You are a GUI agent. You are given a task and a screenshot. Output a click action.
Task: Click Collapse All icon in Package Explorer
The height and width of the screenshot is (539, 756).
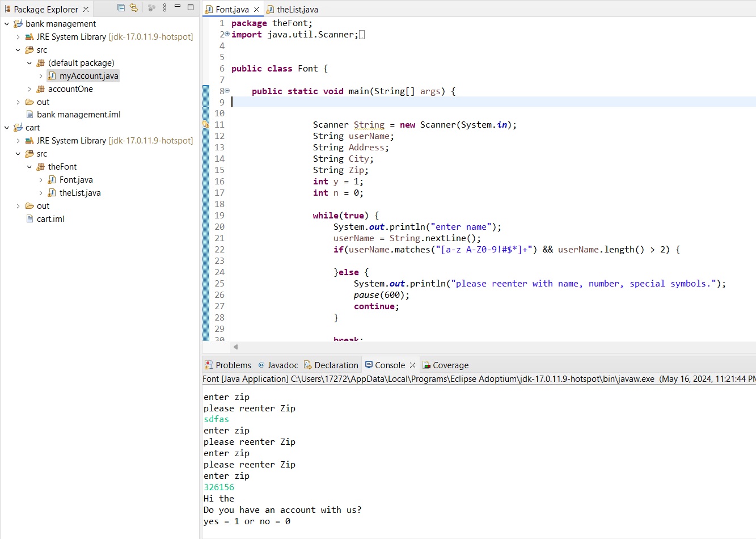tap(121, 8)
